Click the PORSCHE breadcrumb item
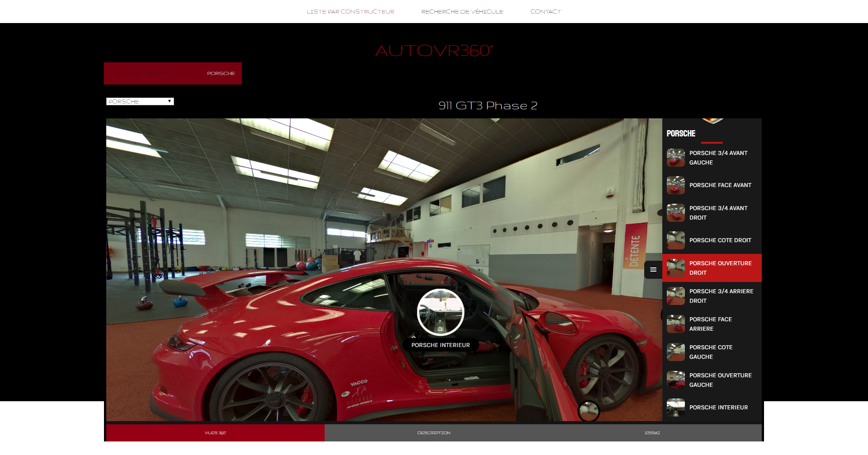This screenshot has height=455, width=868. tap(221, 74)
